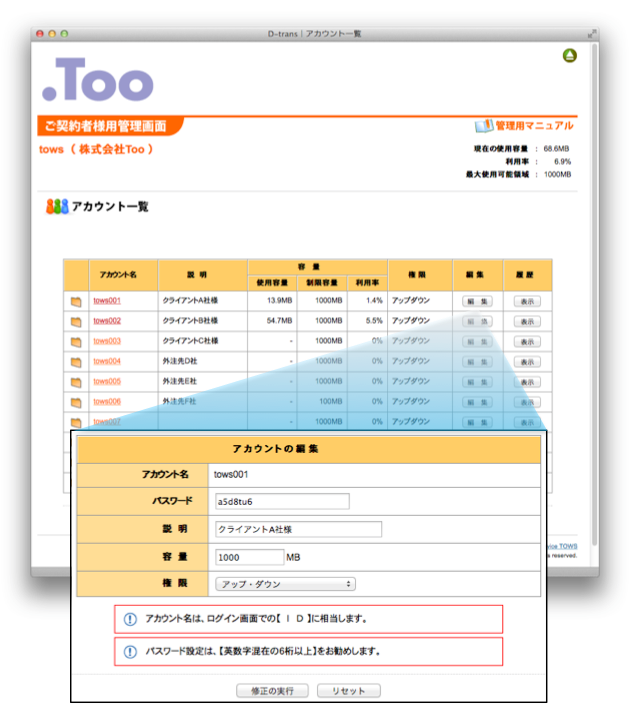Click the info icon beside パスワード設定 note

[129, 651]
